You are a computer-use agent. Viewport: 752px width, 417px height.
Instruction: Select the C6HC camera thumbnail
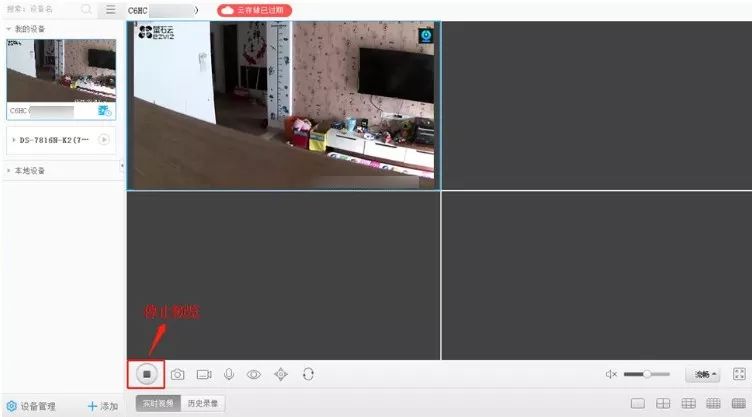click(60, 72)
